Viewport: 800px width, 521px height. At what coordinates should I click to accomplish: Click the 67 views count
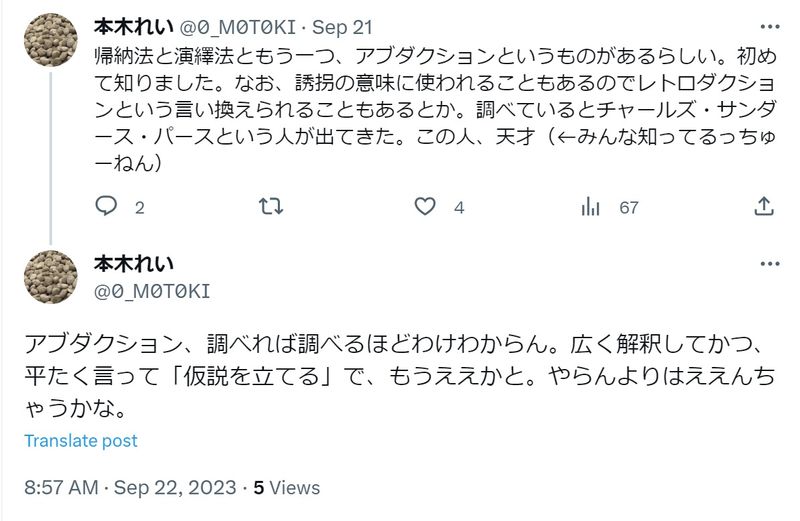(x=629, y=207)
